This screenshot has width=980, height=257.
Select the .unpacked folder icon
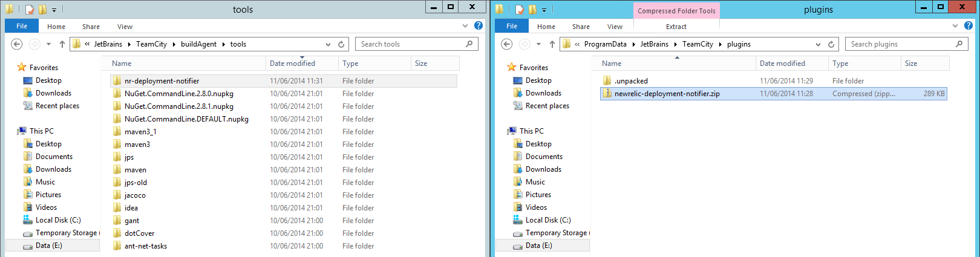pyautogui.click(x=607, y=81)
